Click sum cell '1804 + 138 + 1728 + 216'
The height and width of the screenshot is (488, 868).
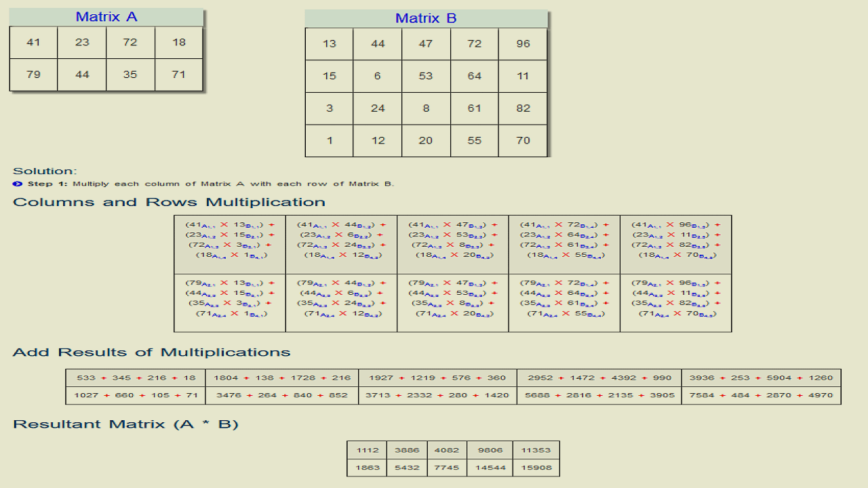[x=282, y=378]
